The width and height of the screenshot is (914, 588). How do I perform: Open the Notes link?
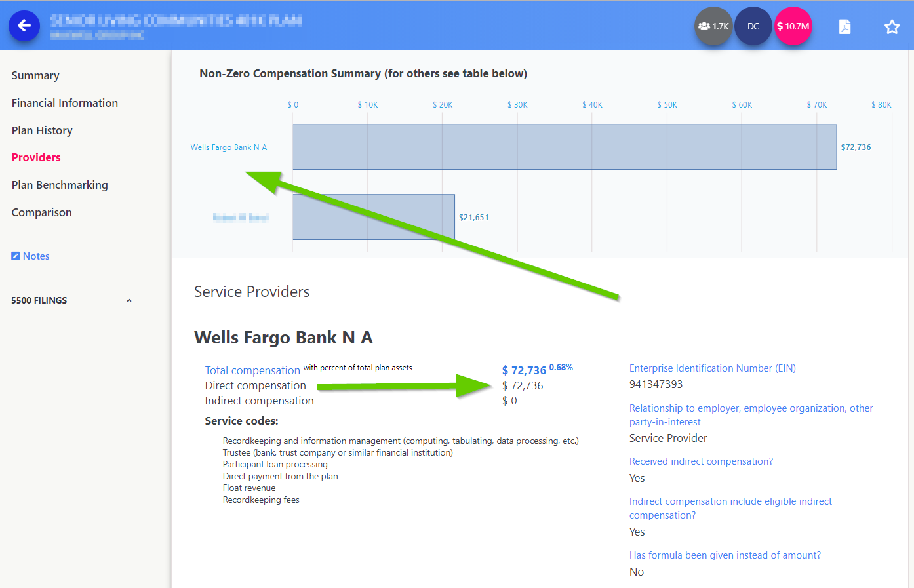tap(36, 256)
